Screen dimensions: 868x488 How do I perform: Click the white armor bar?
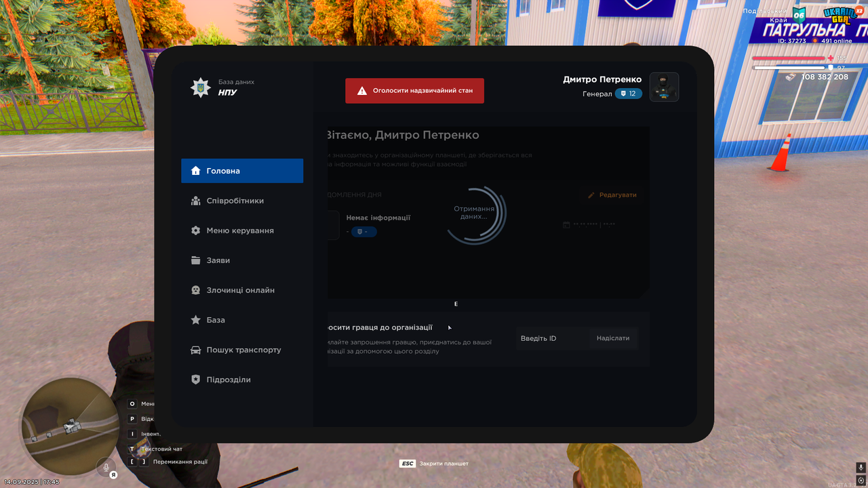(x=789, y=68)
